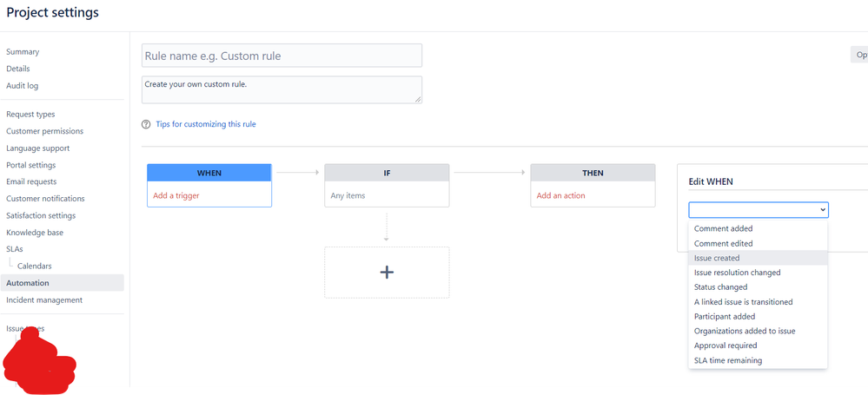The width and height of the screenshot is (868, 395).
Task: Open Tips for customizing this rule link
Action: [x=206, y=124]
